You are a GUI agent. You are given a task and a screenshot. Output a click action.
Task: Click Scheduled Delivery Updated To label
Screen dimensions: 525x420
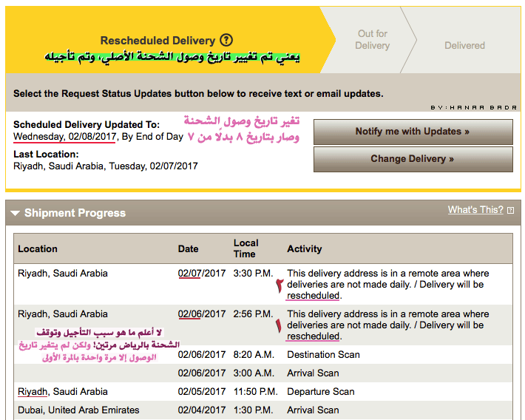pos(87,124)
